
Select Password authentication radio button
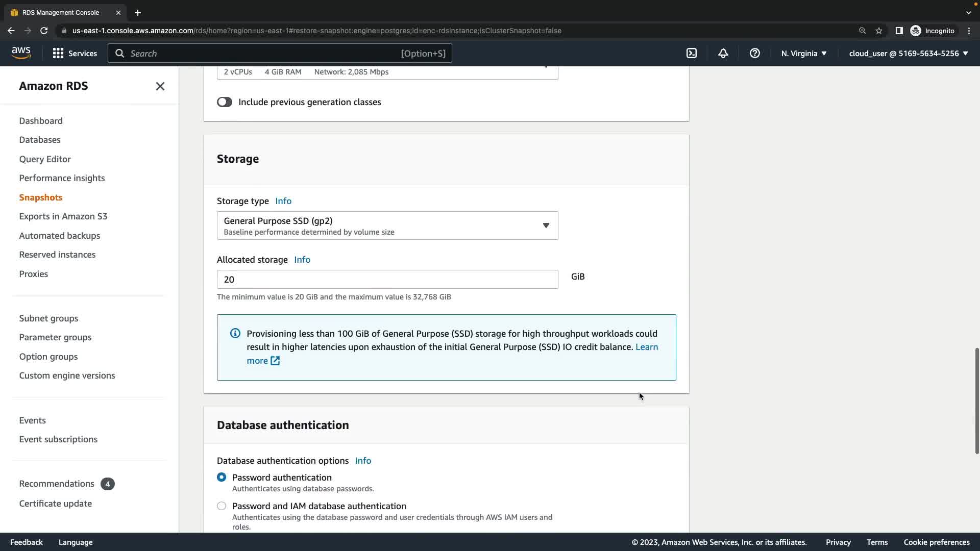click(222, 477)
